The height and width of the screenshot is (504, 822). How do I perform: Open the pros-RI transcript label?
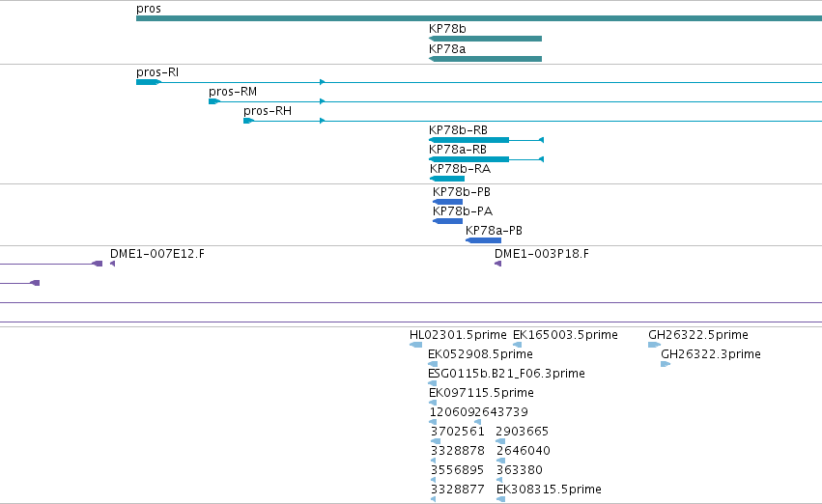click(157, 72)
